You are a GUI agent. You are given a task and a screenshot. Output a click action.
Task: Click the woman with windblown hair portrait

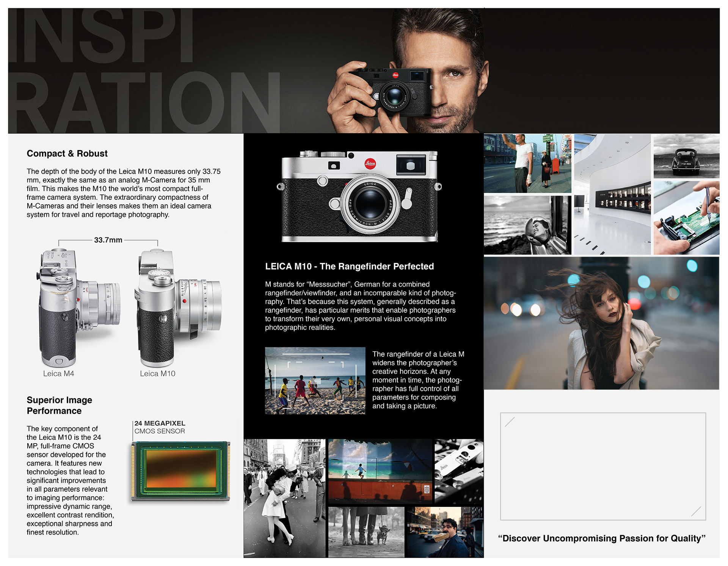tap(601, 323)
